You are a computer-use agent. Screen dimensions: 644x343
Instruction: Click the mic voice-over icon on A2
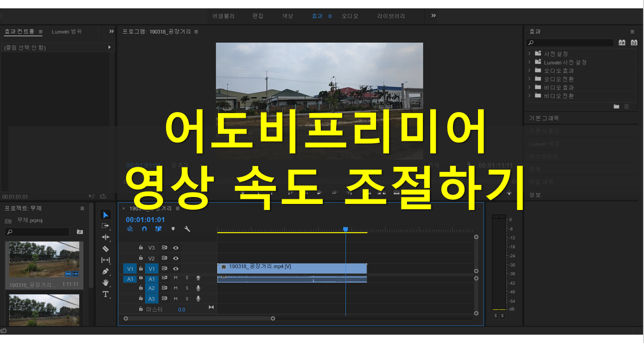point(198,288)
